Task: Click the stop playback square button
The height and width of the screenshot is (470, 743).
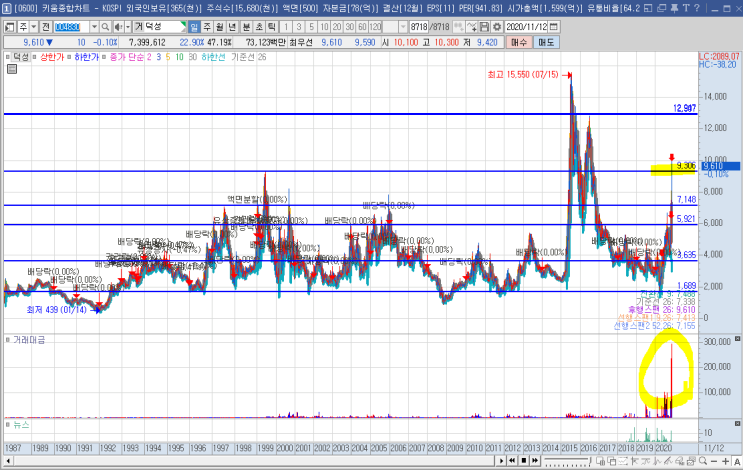Action: point(524,461)
